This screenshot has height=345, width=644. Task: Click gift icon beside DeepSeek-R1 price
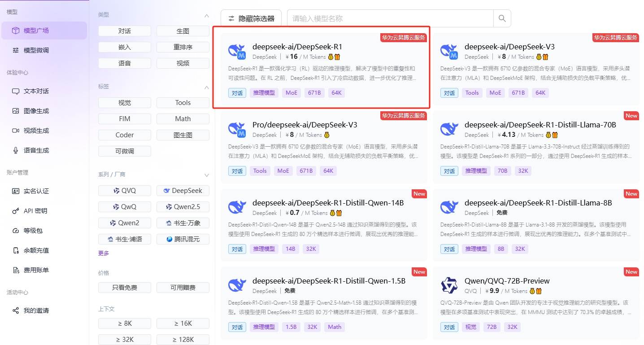click(338, 57)
